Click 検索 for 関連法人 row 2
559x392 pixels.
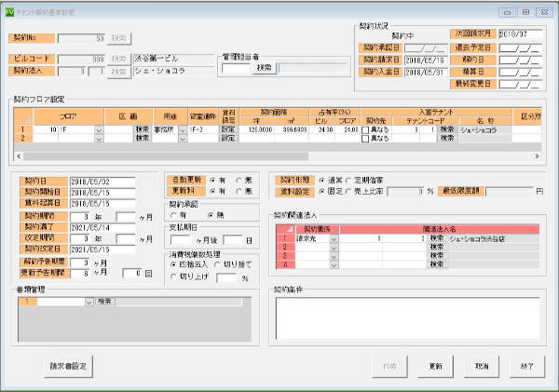coord(437,247)
